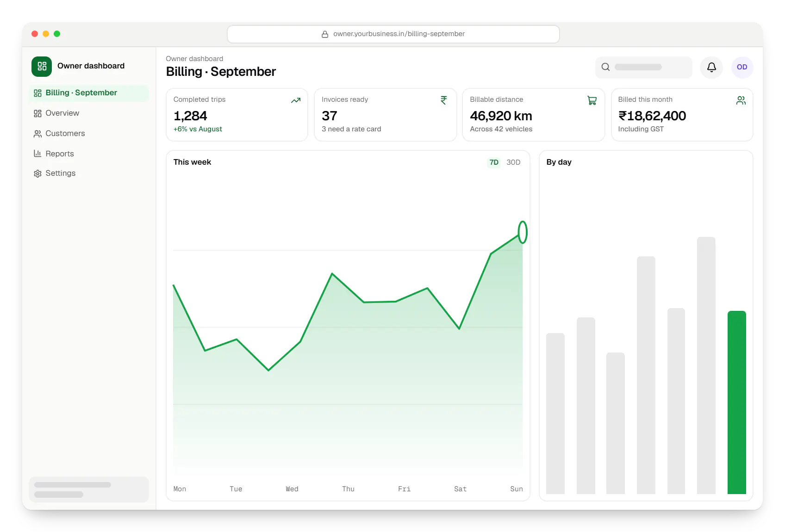Click the Fri axis label
Image resolution: width=785 pixels, height=532 pixels.
(x=404, y=489)
